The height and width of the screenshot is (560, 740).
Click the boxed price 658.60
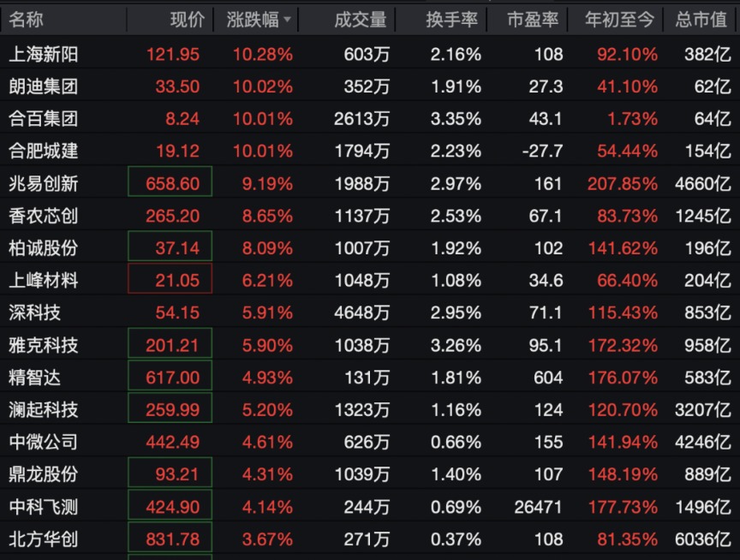[x=170, y=182]
